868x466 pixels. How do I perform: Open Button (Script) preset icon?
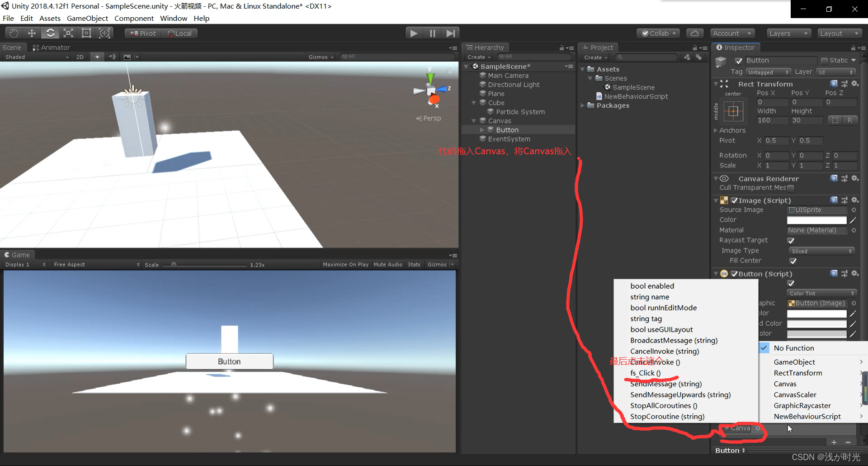point(844,273)
